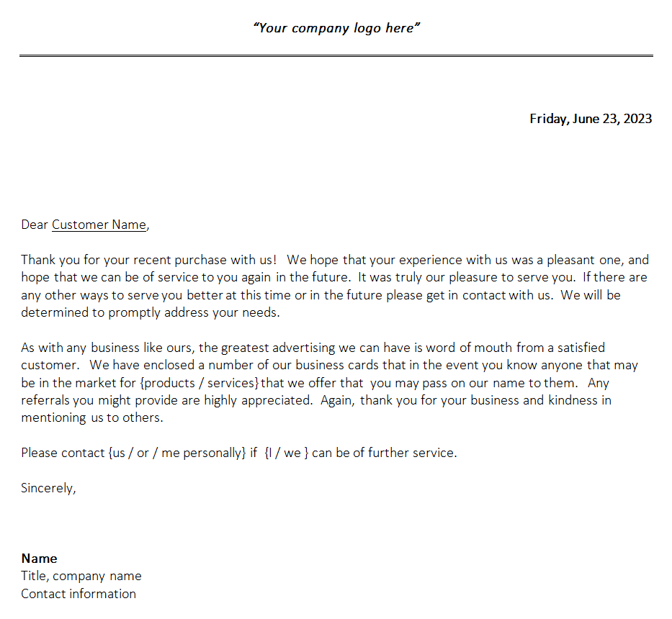Screen dimensions: 672x619
Task: Click the {us / or / me personally} placeholder
Action: pyautogui.click(x=176, y=453)
